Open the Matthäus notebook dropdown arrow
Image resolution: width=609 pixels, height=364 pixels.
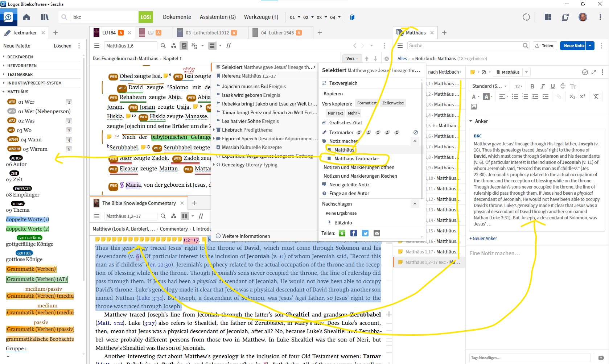point(526,72)
